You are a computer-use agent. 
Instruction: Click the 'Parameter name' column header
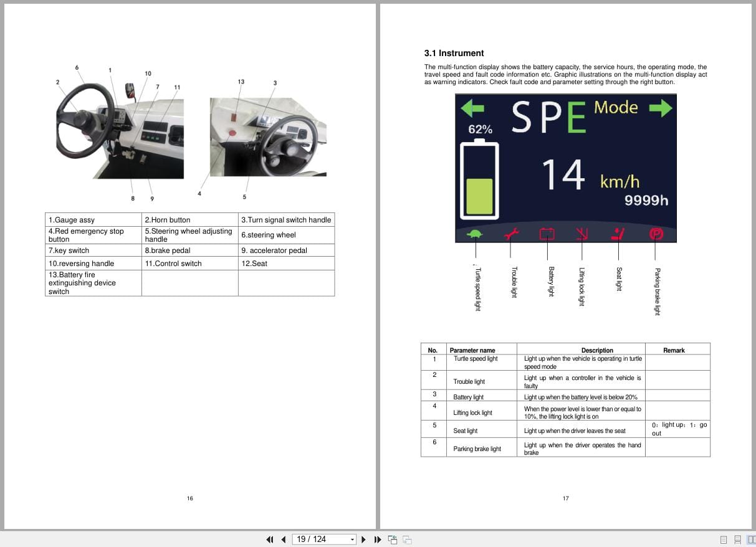[x=472, y=350]
